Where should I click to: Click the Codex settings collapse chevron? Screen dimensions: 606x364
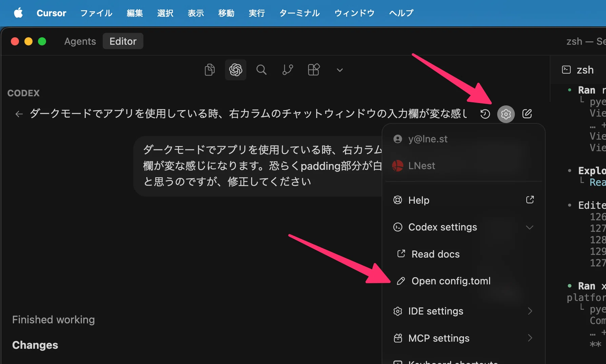coord(530,227)
